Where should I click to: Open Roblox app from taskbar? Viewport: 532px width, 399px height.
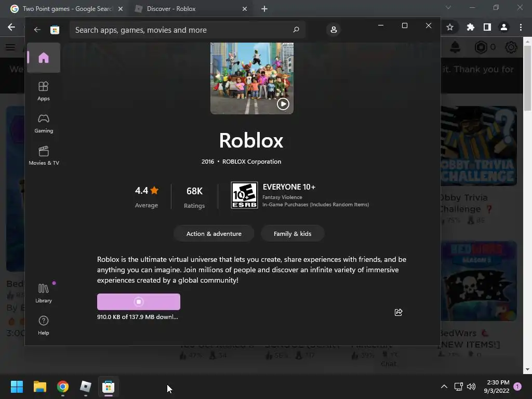coord(86,387)
